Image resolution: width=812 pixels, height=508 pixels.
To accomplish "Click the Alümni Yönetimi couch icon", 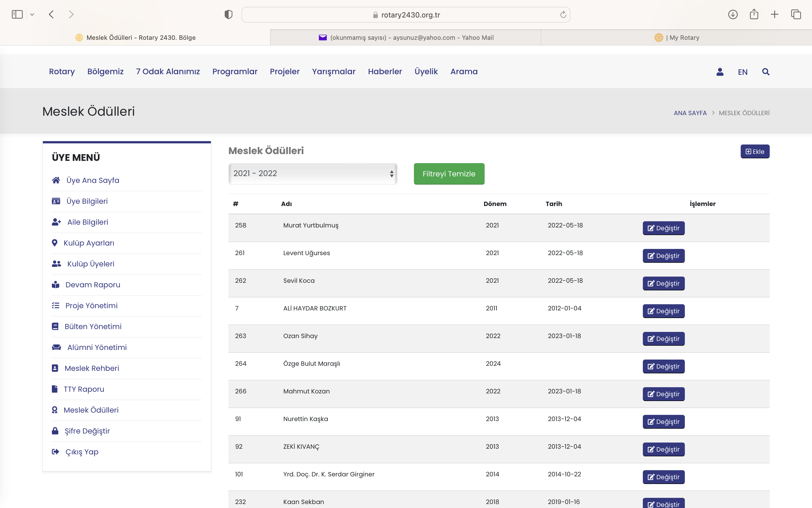I will coord(56,347).
